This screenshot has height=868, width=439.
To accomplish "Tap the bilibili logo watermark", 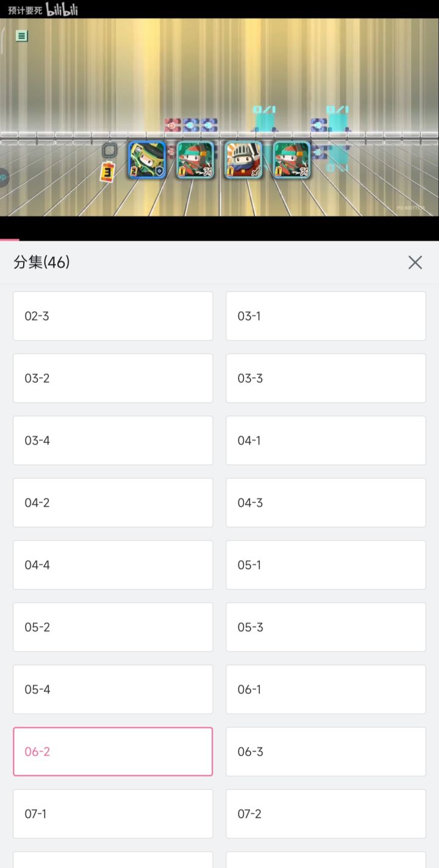I will click(62, 10).
